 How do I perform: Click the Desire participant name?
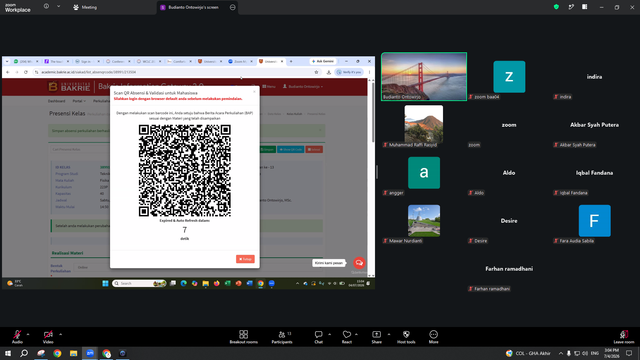pyautogui.click(x=509, y=221)
